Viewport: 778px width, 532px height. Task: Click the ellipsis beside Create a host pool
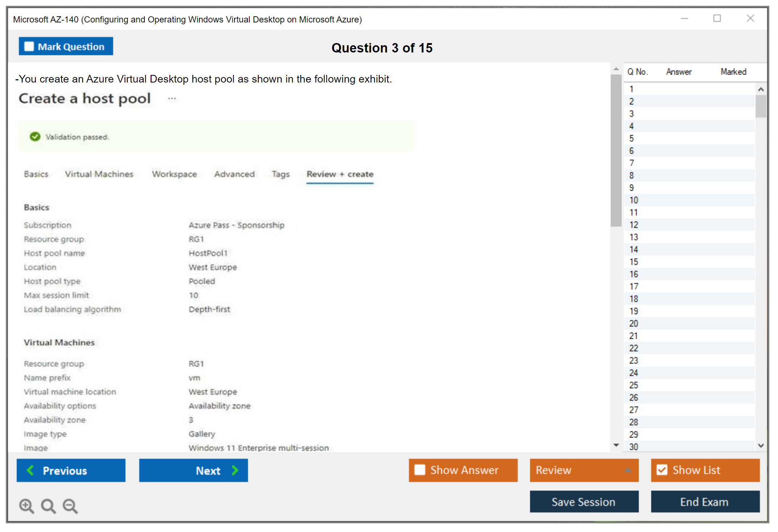[x=172, y=98]
